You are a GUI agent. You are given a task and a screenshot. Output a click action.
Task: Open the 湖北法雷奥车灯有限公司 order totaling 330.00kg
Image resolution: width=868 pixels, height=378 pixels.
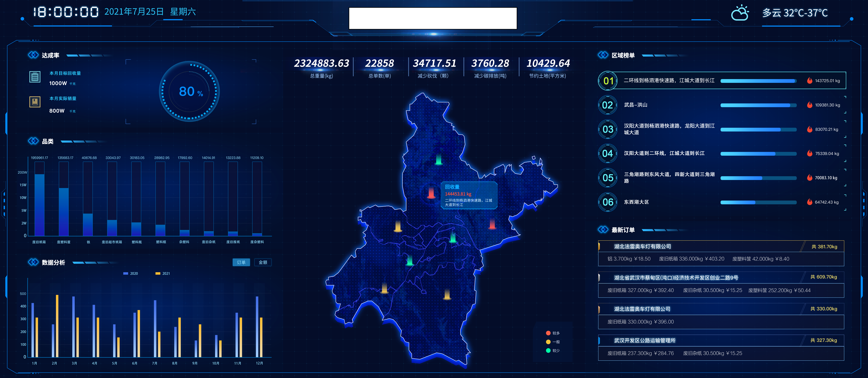tap(721, 316)
